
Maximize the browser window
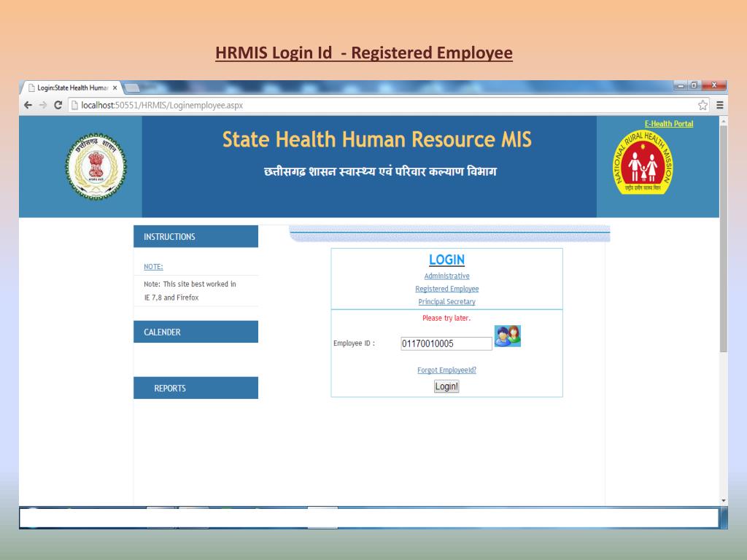click(x=694, y=86)
